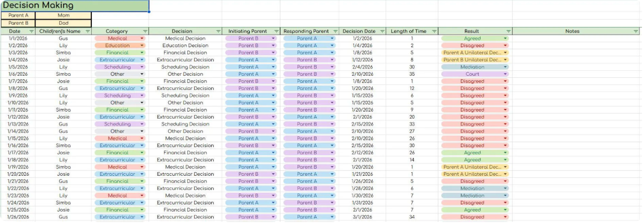The height and width of the screenshot is (224, 644).
Task: Open the filter icon on Responding Parent header
Action: click(336, 31)
